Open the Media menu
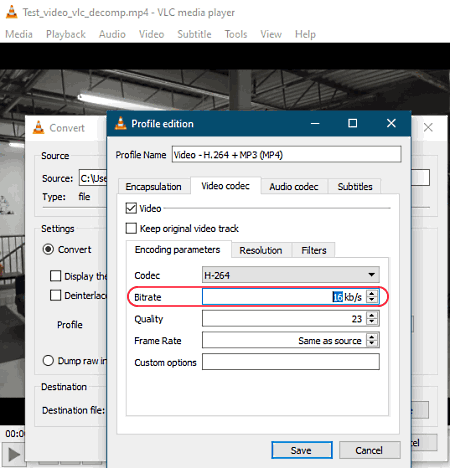This screenshot has height=468, width=450. pyautogui.click(x=19, y=34)
